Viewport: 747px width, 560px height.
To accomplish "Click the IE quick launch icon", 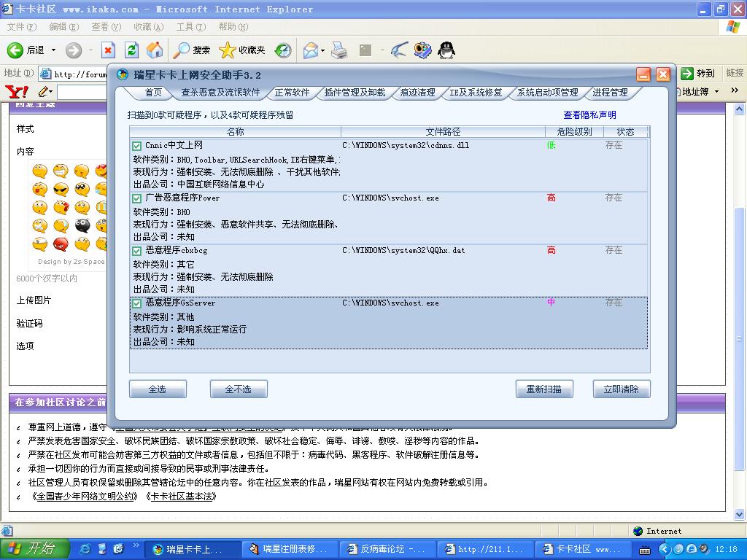I will coord(85,549).
